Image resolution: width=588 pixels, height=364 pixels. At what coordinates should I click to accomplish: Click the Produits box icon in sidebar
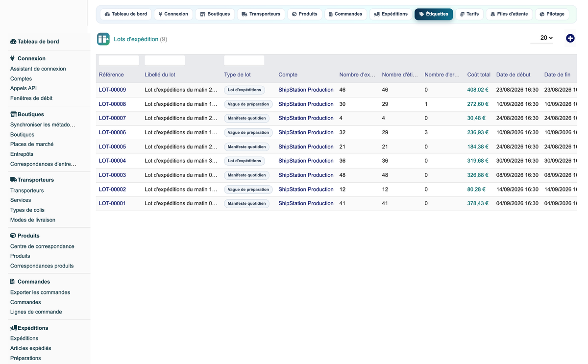coord(13,236)
